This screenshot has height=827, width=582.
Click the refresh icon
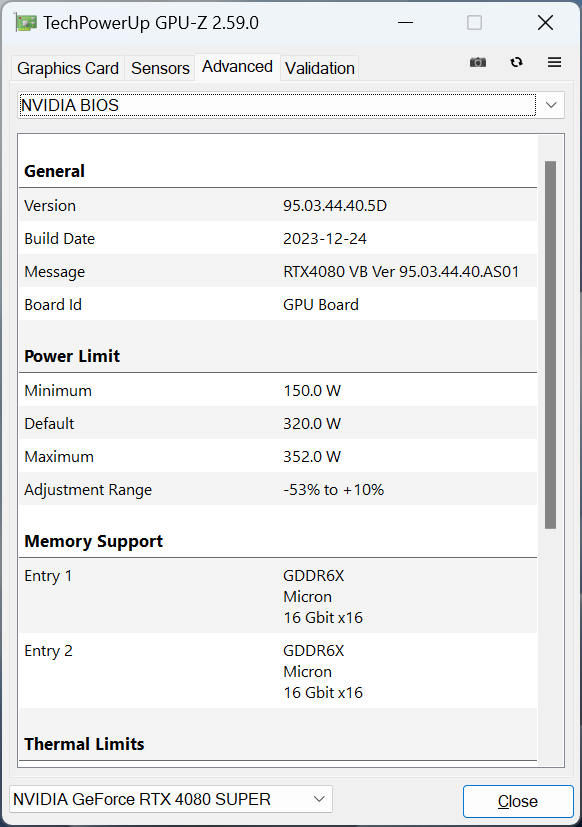[516, 62]
